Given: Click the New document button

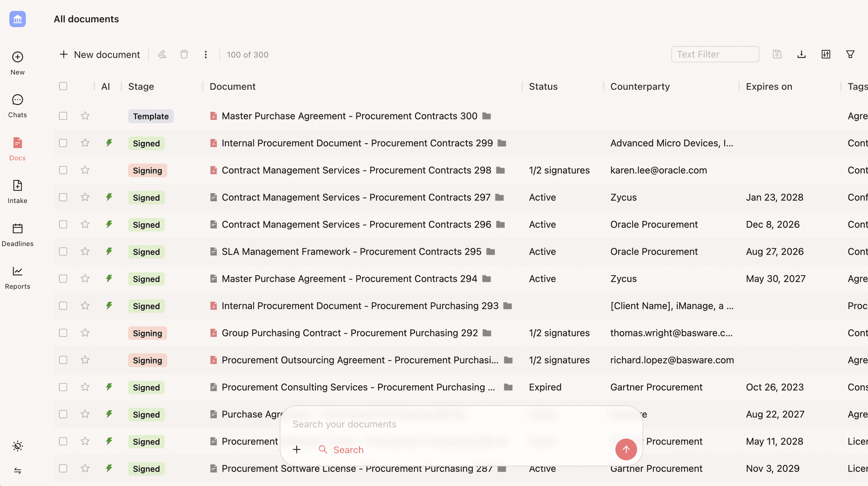Looking at the screenshot, I should 99,54.
